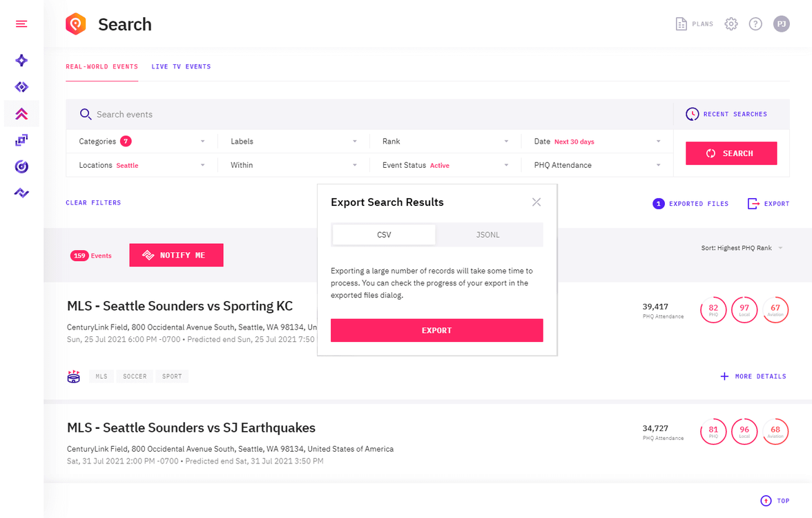Switch export format to JSONL
This screenshot has width=812, height=518.
[x=487, y=234]
